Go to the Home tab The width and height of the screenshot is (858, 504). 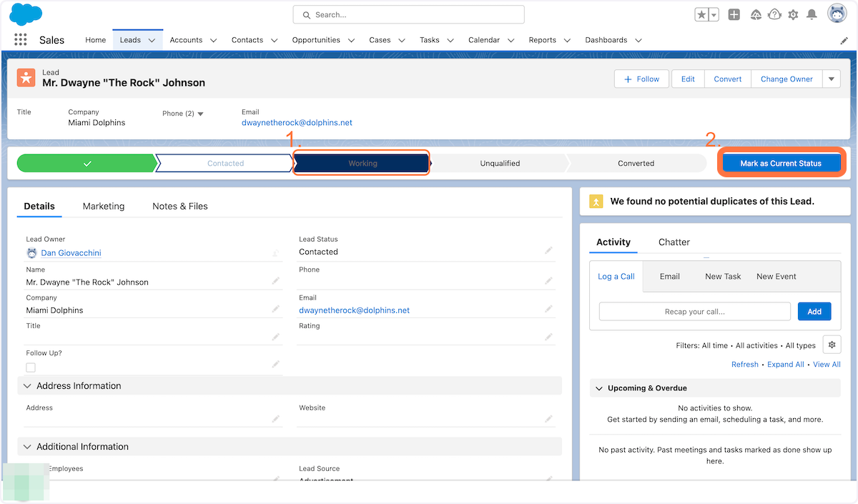tap(96, 40)
